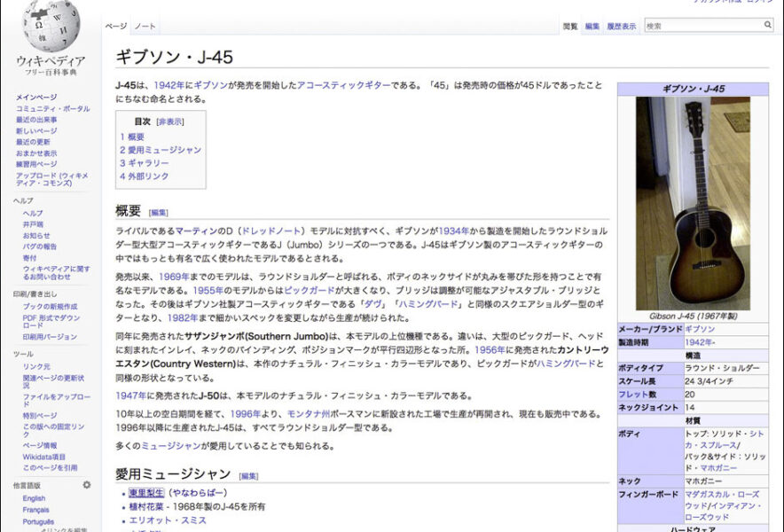Open ページ情報 sidebar link

[40, 445]
